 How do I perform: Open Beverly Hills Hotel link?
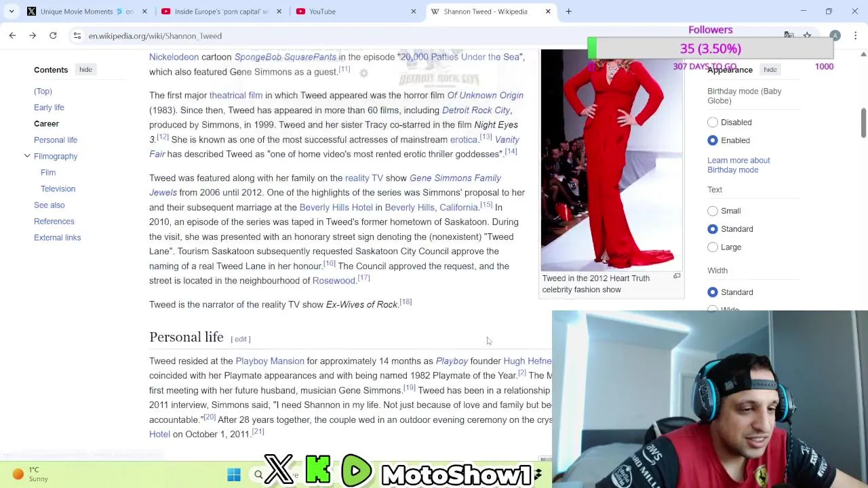pyautogui.click(x=336, y=207)
